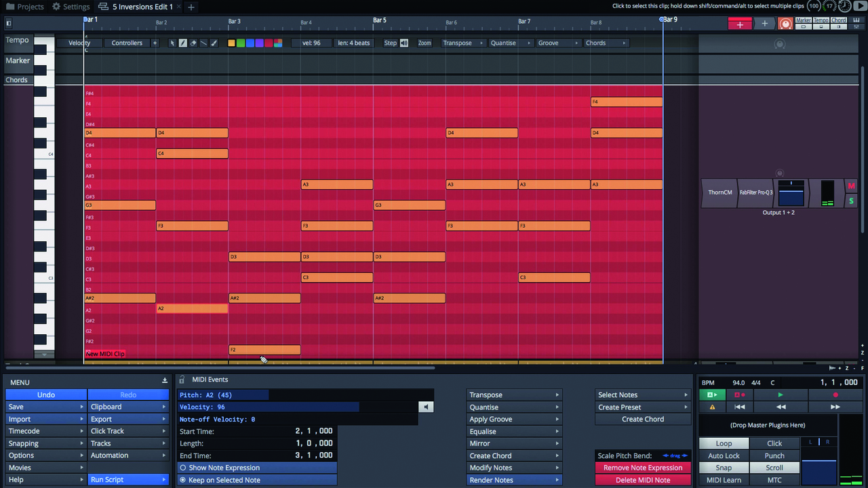Screen dimensions: 868x488
Task: Click the green automation read button
Action: coord(712,394)
